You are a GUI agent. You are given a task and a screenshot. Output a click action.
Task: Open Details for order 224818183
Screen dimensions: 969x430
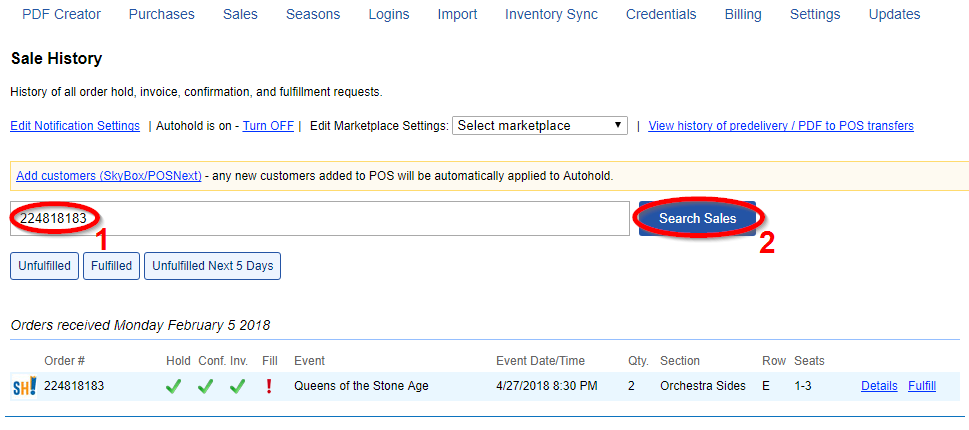pos(879,386)
